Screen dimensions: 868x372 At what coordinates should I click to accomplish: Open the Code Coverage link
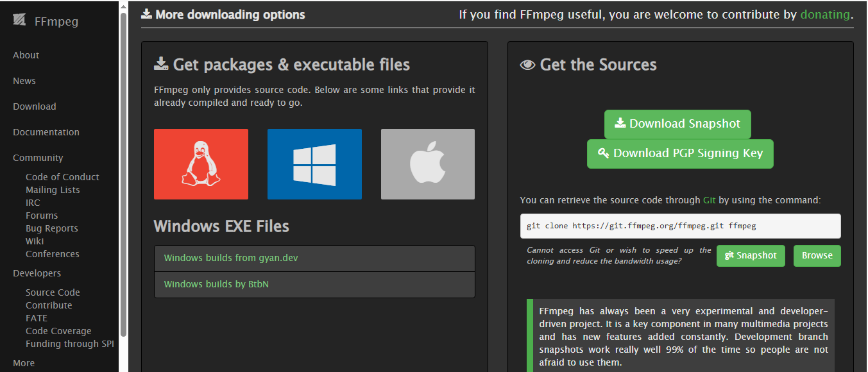pyautogui.click(x=58, y=331)
